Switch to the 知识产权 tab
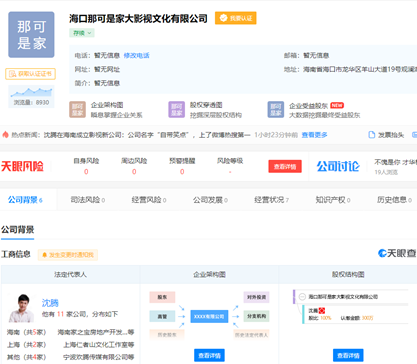 333,200
